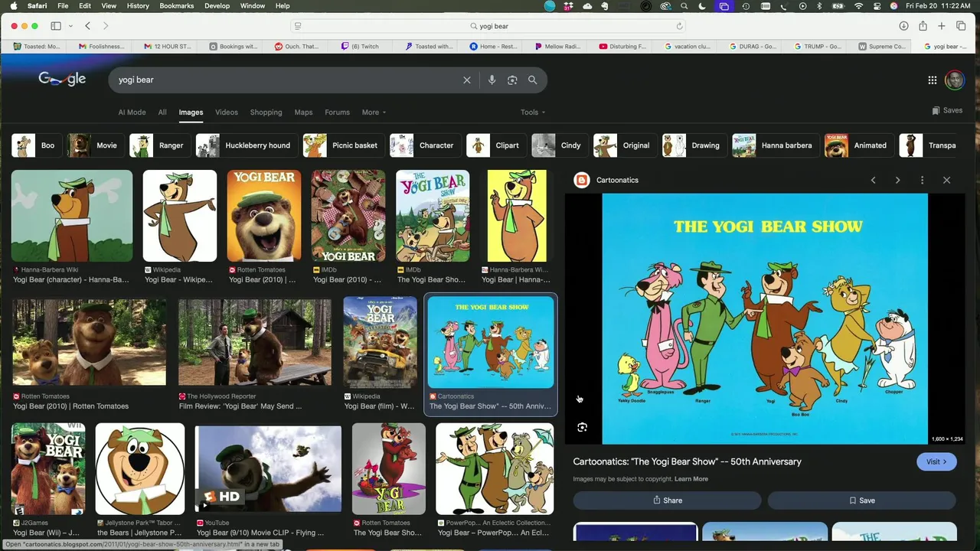Click the large Yogi Bear Show preview image

(765, 318)
